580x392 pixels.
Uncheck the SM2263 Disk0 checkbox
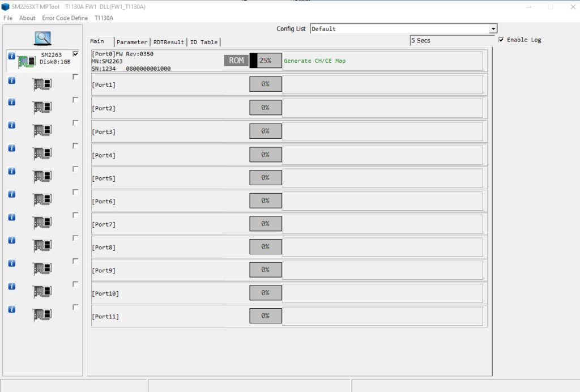coord(75,54)
